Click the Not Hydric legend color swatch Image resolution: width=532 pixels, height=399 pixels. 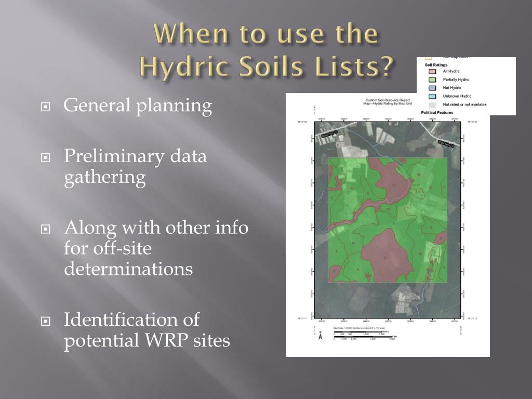(432, 88)
